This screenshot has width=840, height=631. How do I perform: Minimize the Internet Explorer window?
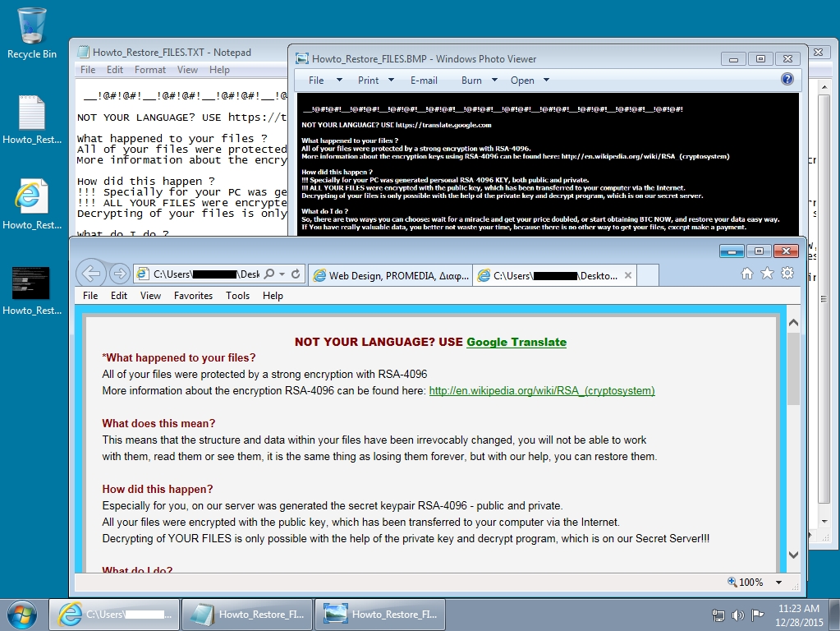coord(732,251)
